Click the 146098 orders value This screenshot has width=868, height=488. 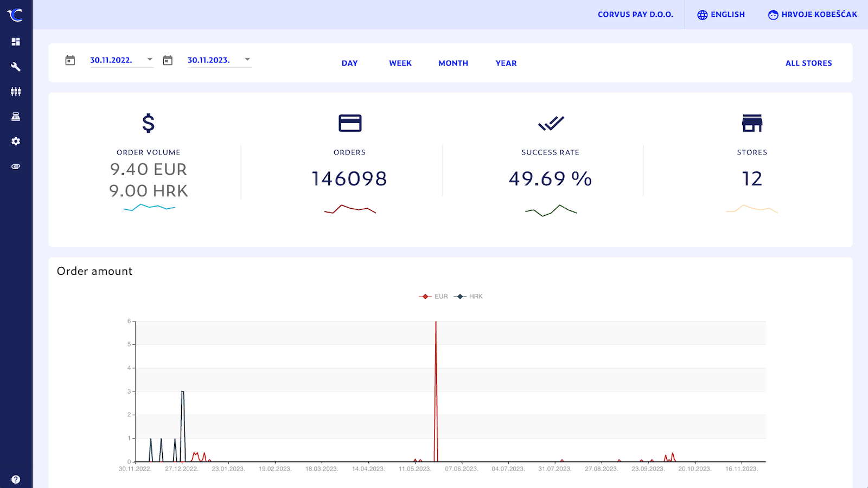click(349, 179)
